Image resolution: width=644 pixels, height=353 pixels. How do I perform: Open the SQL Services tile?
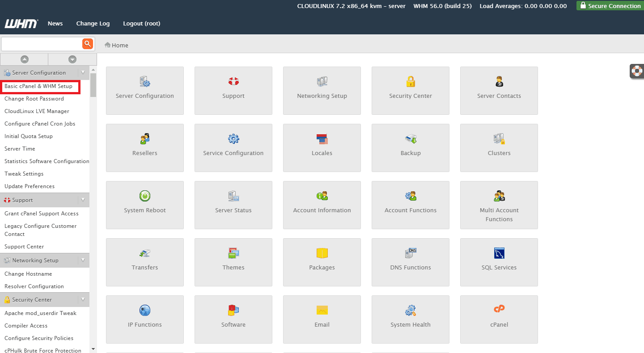[x=499, y=262]
